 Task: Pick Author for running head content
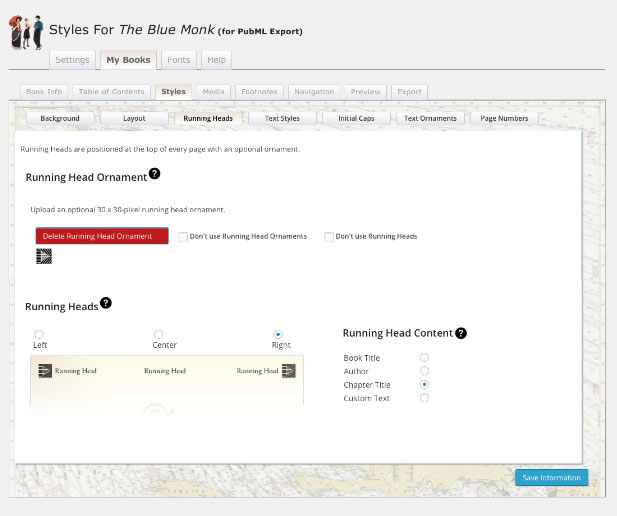424,371
